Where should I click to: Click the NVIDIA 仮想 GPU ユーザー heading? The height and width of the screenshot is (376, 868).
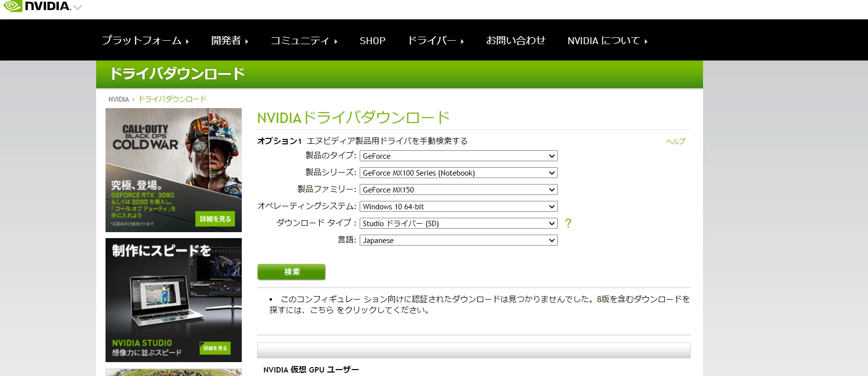point(311,370)
